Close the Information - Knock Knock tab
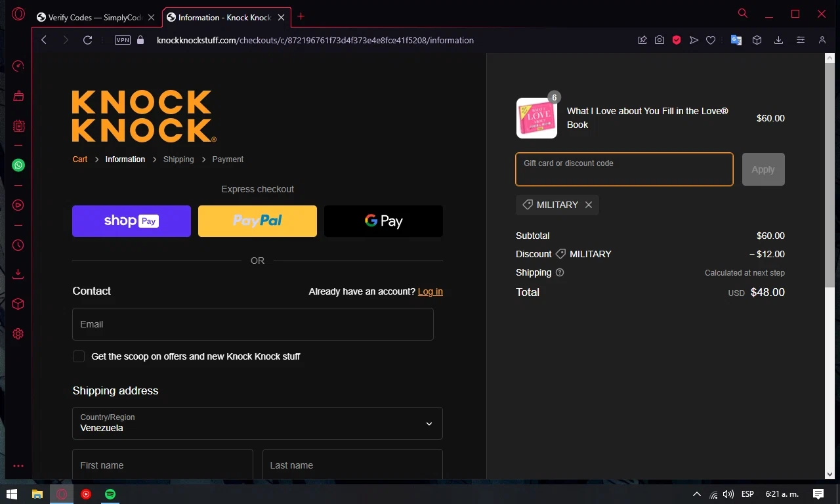The height and width of the screenshot is (504, 840). 282,17
